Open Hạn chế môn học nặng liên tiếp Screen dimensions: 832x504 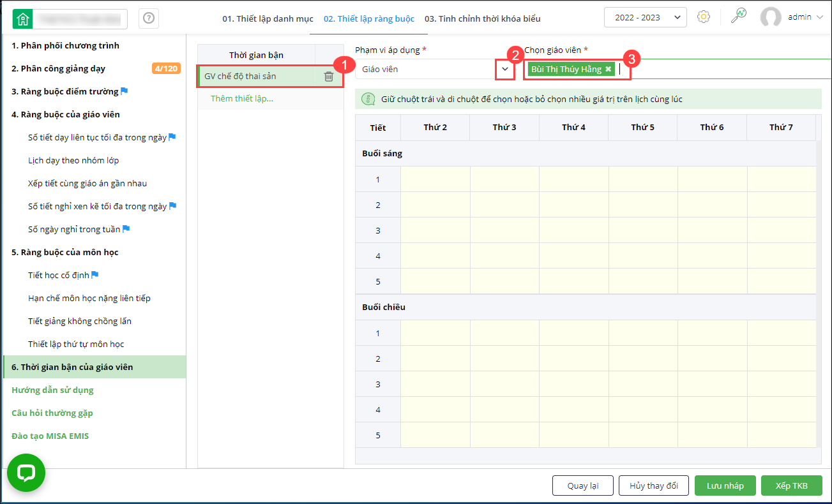(89, 299)
